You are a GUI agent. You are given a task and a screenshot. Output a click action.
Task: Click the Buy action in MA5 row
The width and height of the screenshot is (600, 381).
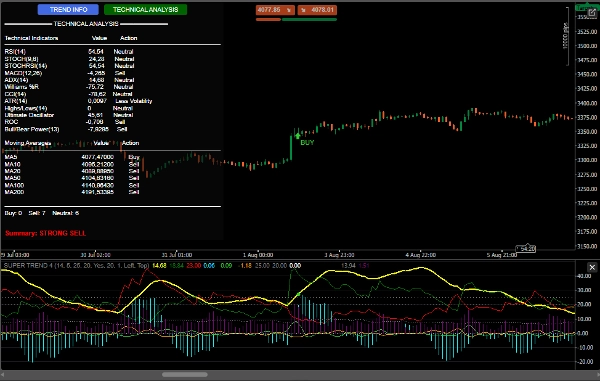coord(134,157)
